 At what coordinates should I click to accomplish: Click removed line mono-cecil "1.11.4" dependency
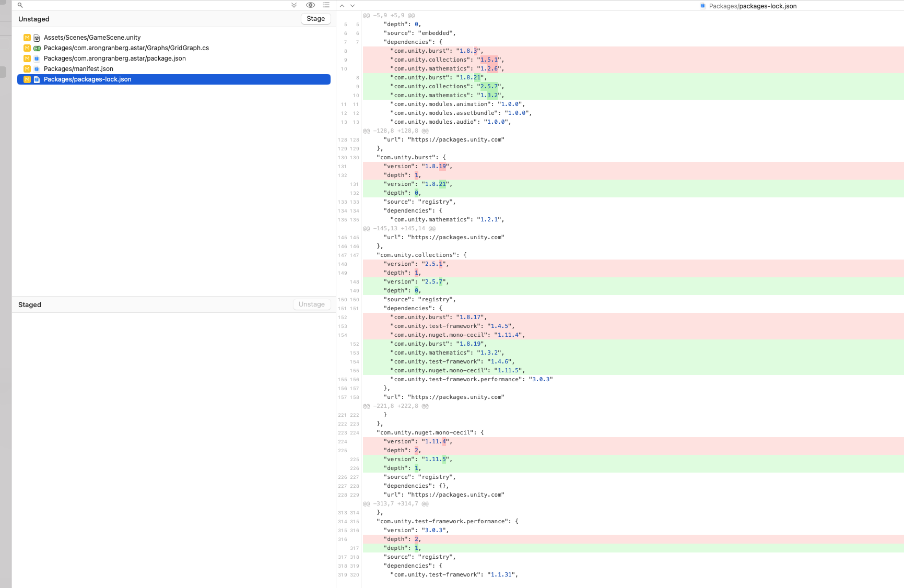tap(633, 335)
